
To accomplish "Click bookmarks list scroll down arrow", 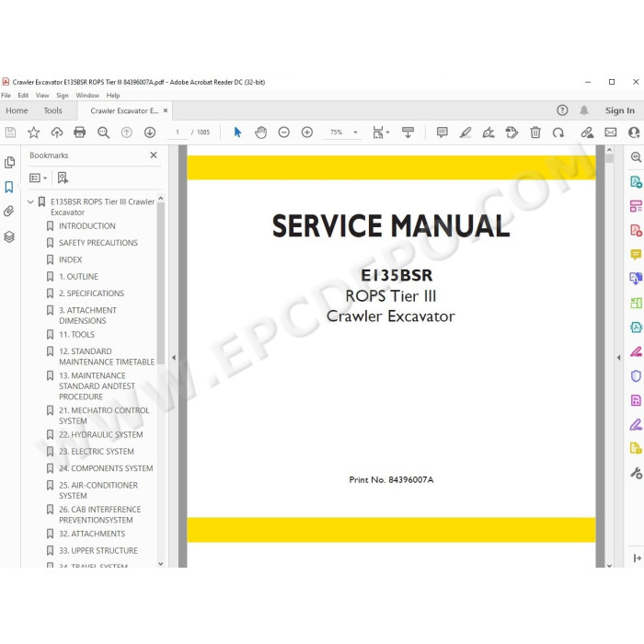I will pos(161,563).
